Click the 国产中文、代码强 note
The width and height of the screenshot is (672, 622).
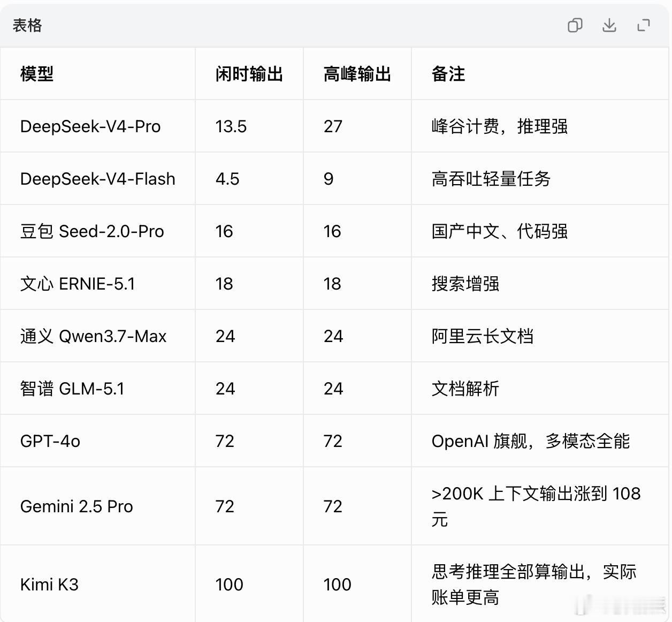point(500,231)
